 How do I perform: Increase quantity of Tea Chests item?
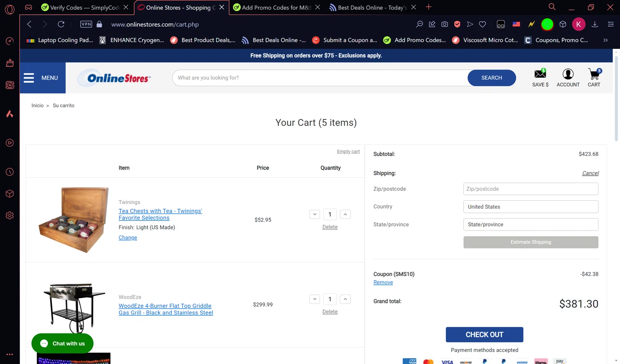click(345, 214)
